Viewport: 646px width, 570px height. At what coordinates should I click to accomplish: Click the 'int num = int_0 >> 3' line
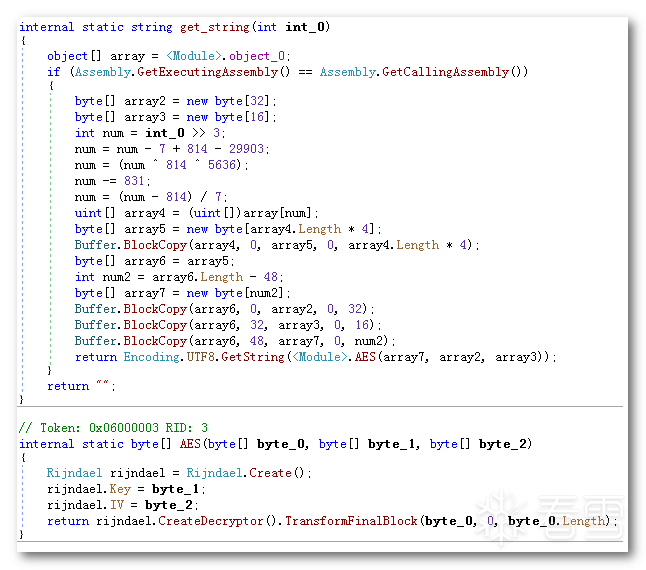pos(150,133)
